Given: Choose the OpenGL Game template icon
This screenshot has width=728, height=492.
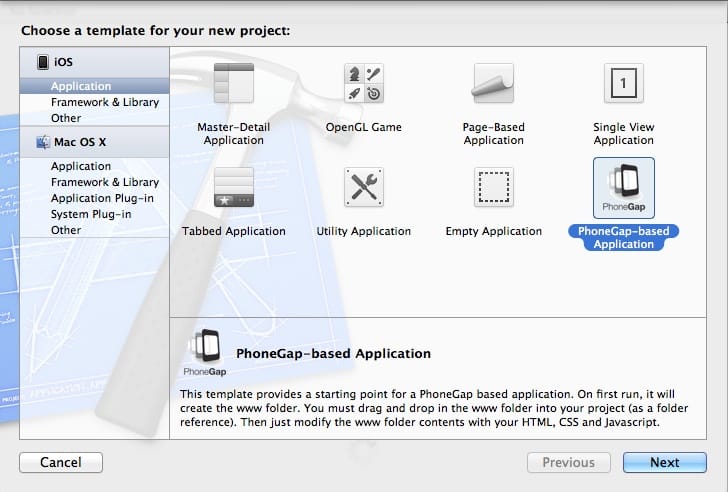Looking at the screenshot, I should coord(364,83).
